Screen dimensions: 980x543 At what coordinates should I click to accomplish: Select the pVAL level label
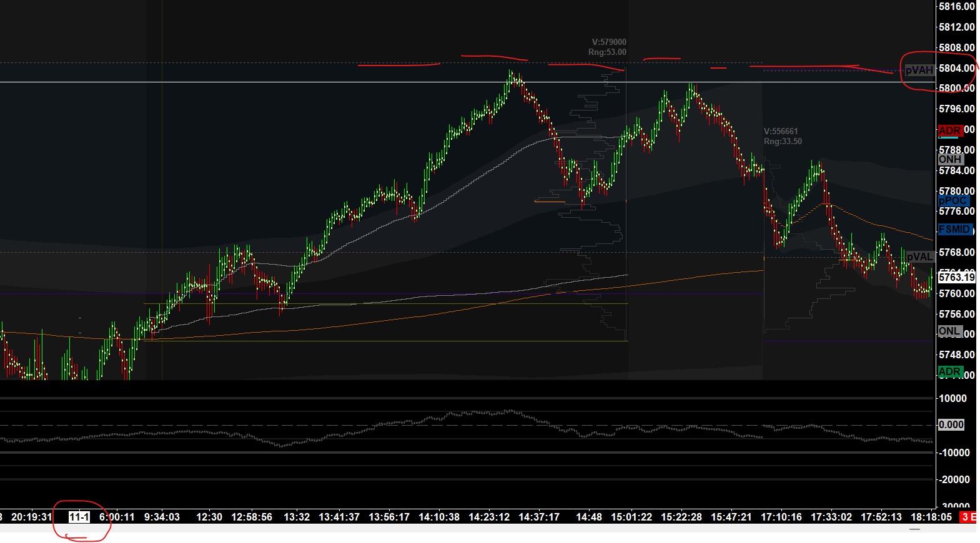click(919, 257)
